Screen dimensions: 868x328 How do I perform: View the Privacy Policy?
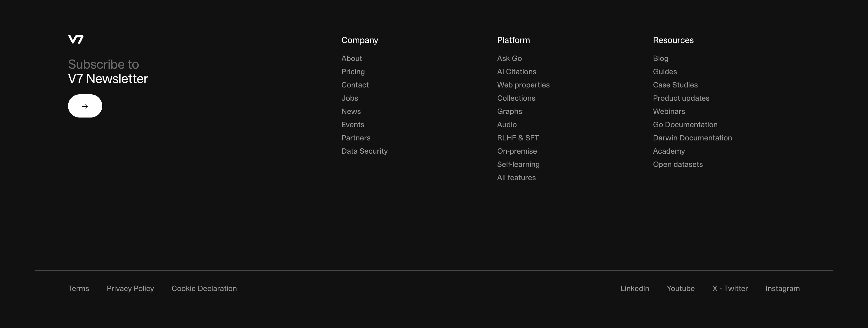pyautogui.click(x=130, y=289)
